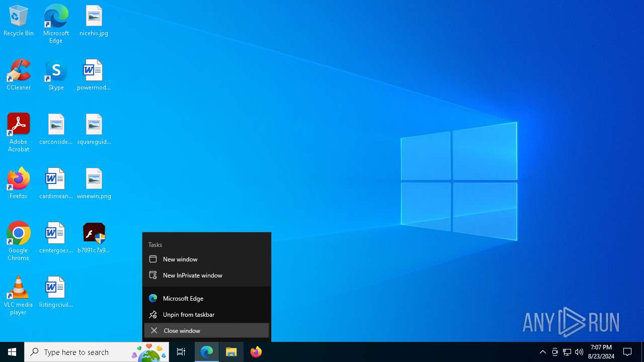Select the squareguid image file icon
This screenshot has width=644, height=362.
[94, 129]
